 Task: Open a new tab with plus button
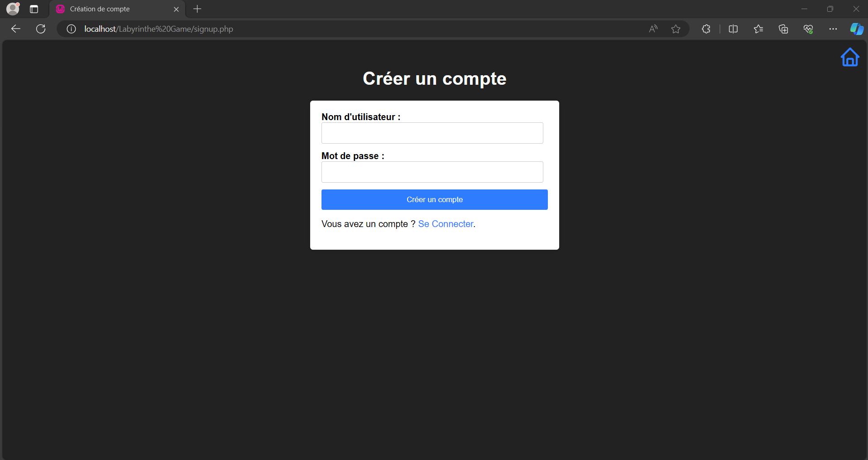pos(197,9)
